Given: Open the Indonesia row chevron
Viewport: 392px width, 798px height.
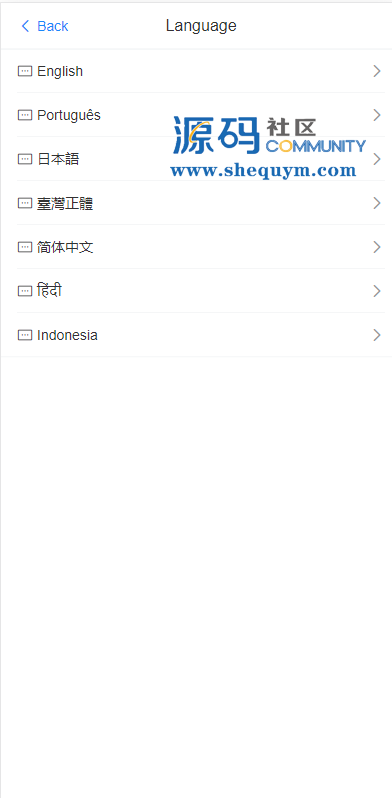Looking at the screenshot, I should [x=377, y=335].
